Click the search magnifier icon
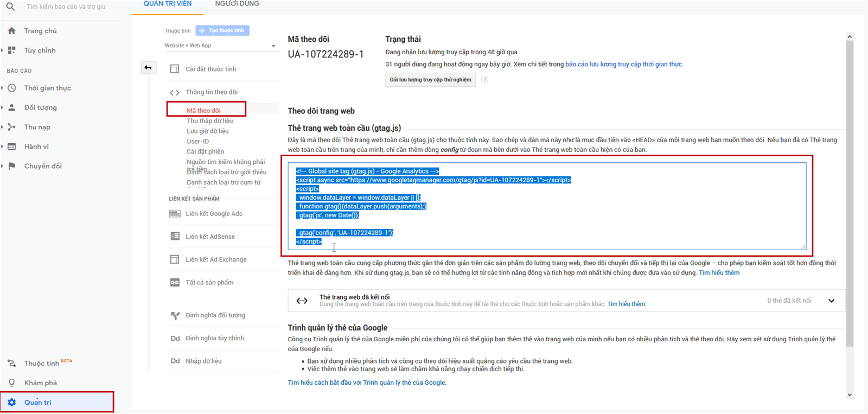This screenshot has width=868, height=414. point(10,7)
